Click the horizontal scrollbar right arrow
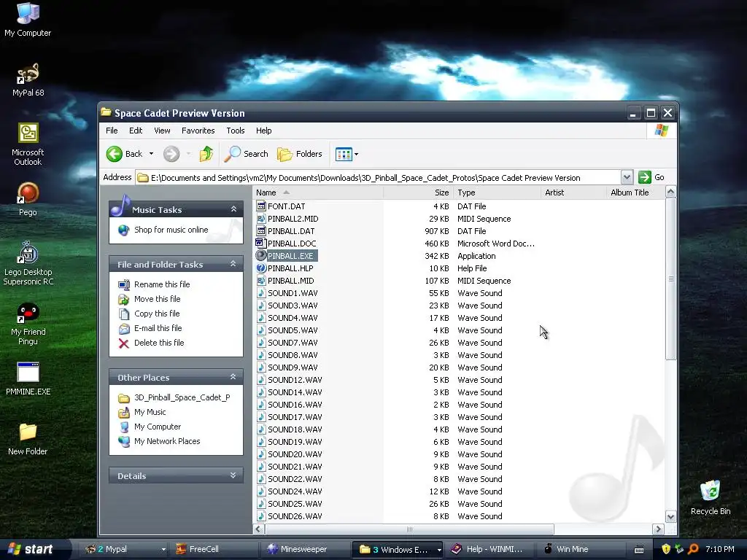The height and width of the screenshot is (560, 747). point(658,529)
